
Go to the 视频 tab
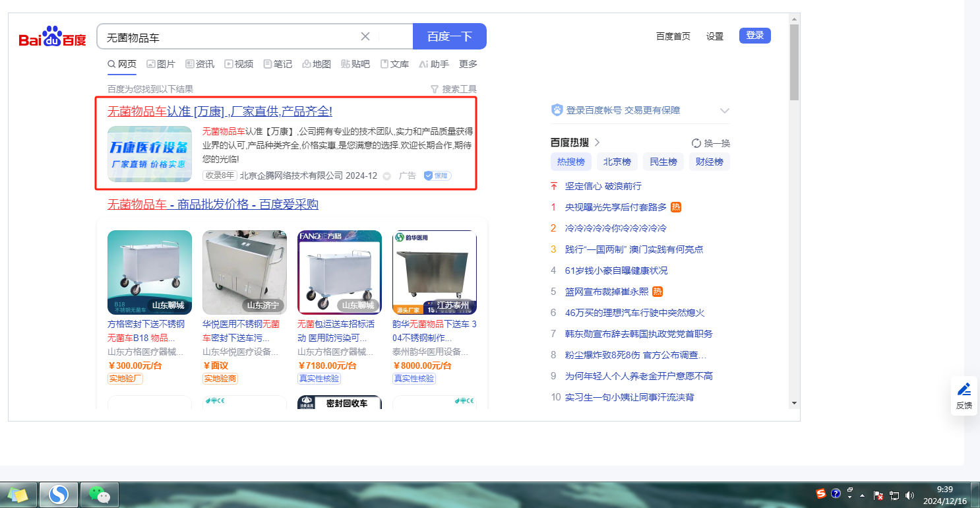click(x=239, y=64)
